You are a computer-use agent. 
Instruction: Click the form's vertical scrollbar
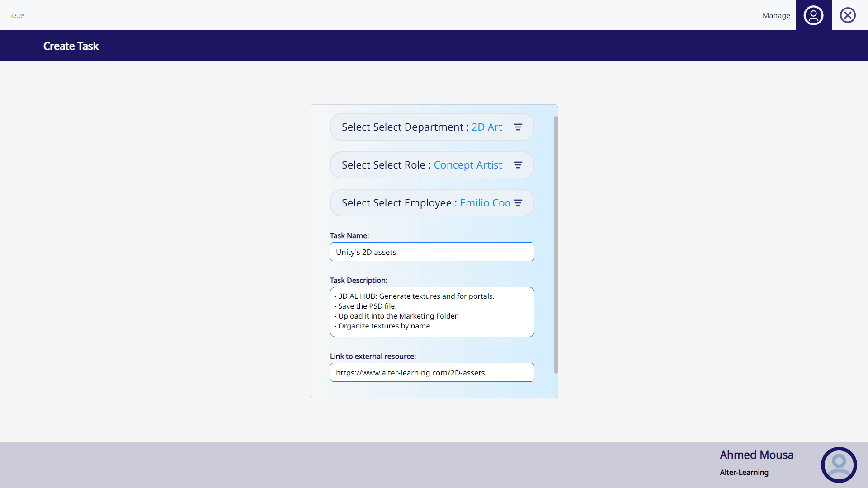click(556, 244)
